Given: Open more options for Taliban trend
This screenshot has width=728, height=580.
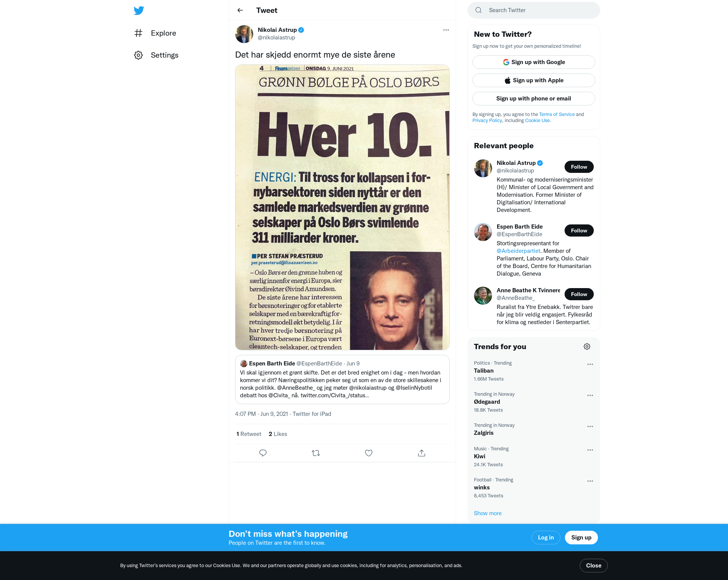Looking at the screenshot, I should click(590, 364).
